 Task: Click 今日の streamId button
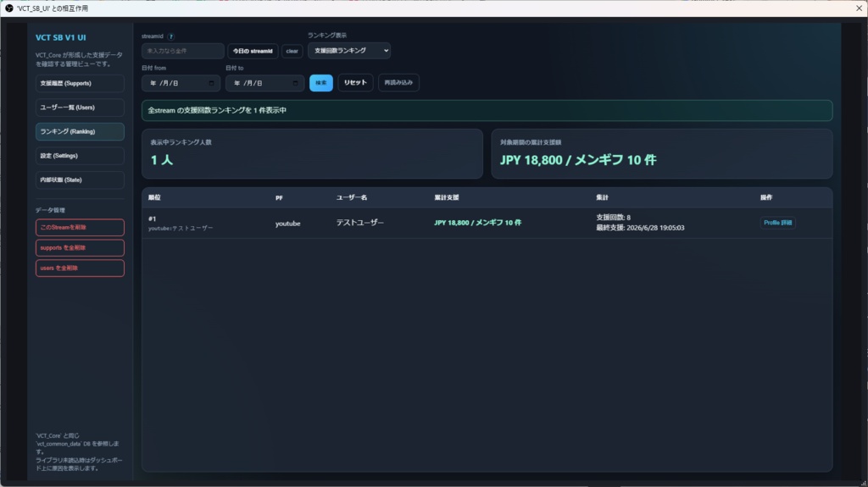coord(253,51)
